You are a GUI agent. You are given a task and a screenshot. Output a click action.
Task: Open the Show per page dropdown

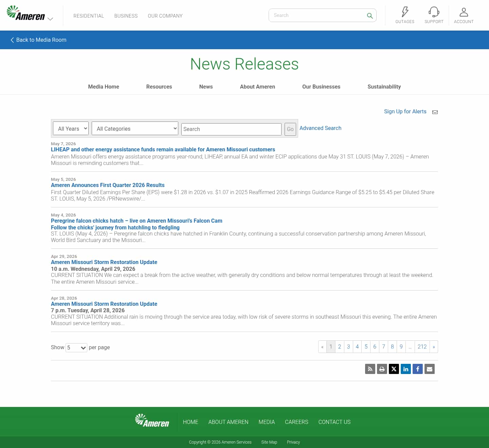tap(76, 348)
